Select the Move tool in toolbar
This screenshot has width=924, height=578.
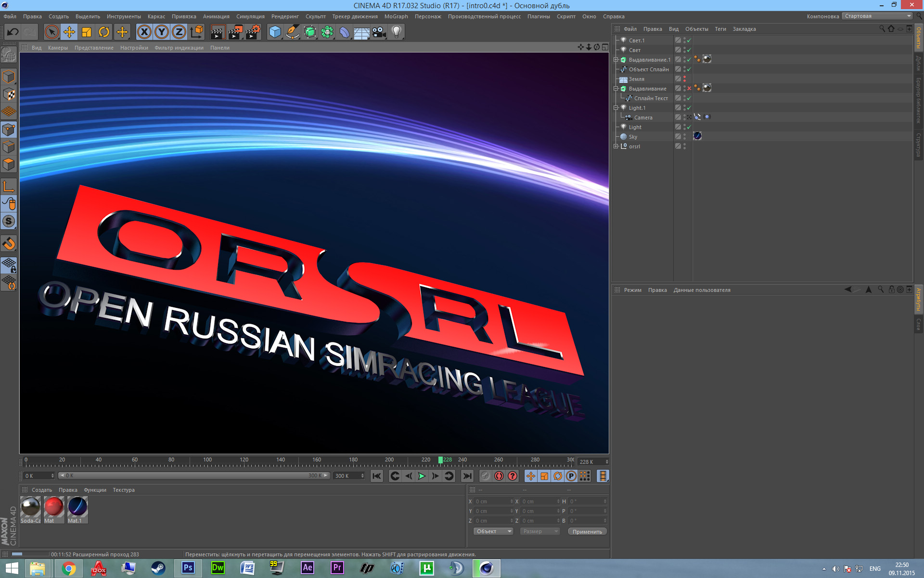click(x=69, y=32)
